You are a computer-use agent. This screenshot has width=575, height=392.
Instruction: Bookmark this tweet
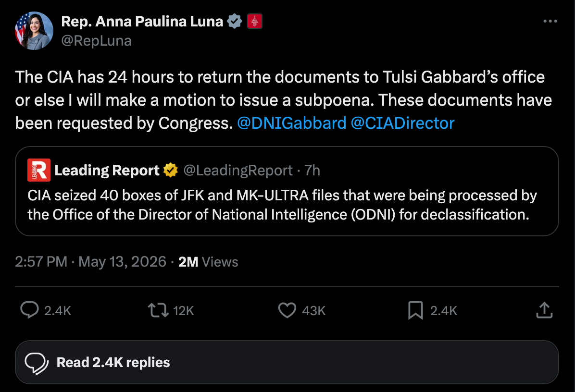coord(415,310)
